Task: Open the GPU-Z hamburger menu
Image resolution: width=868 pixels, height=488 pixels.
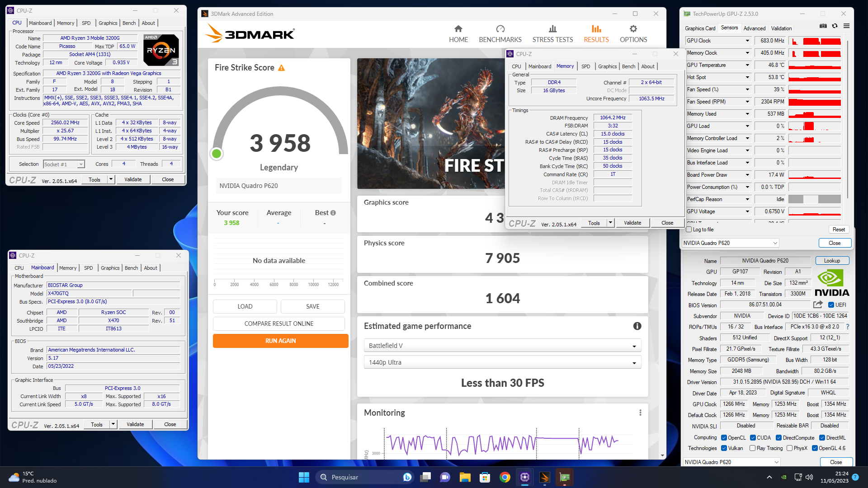Action: click(846, 26)
